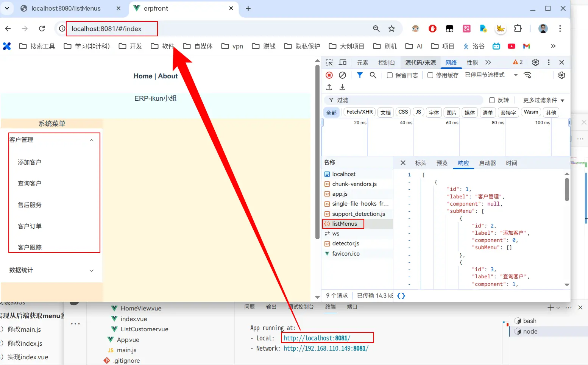
Task: Export HAR file with download icon
Action: 342,87
